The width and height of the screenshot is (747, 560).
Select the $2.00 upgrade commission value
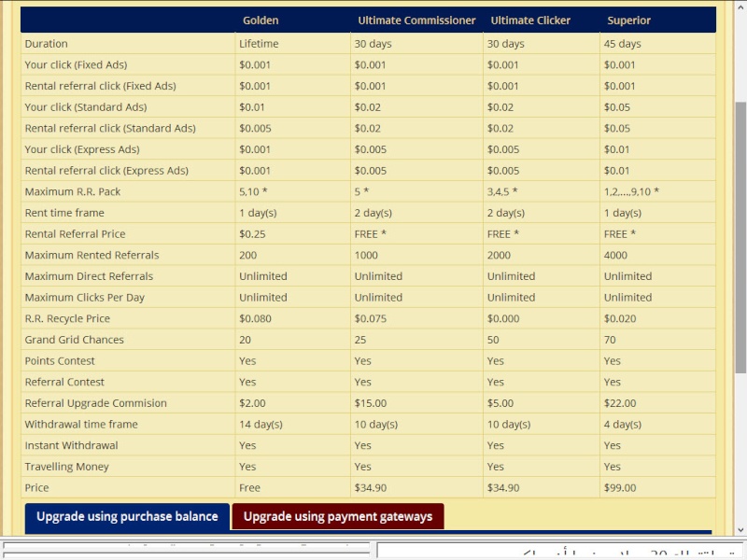252,403
